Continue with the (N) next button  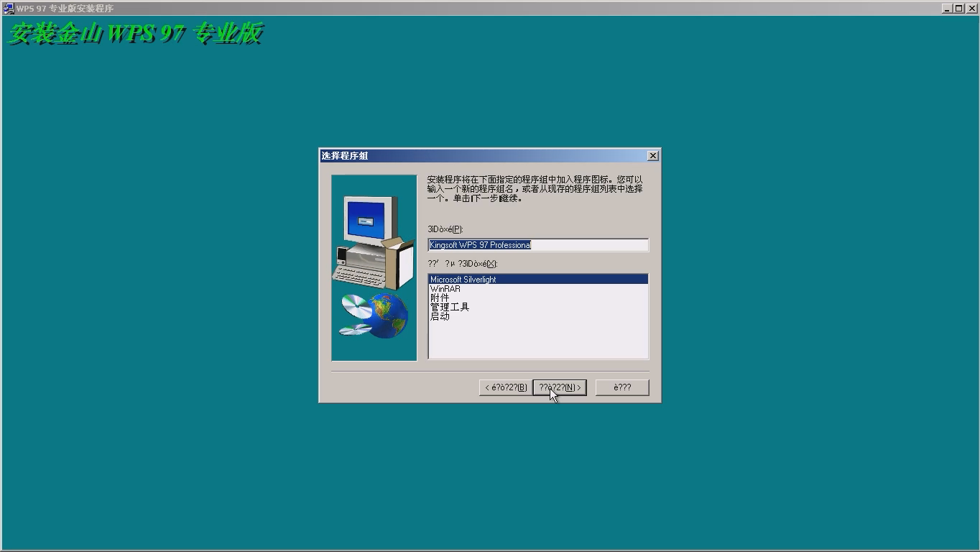(560, 387)
